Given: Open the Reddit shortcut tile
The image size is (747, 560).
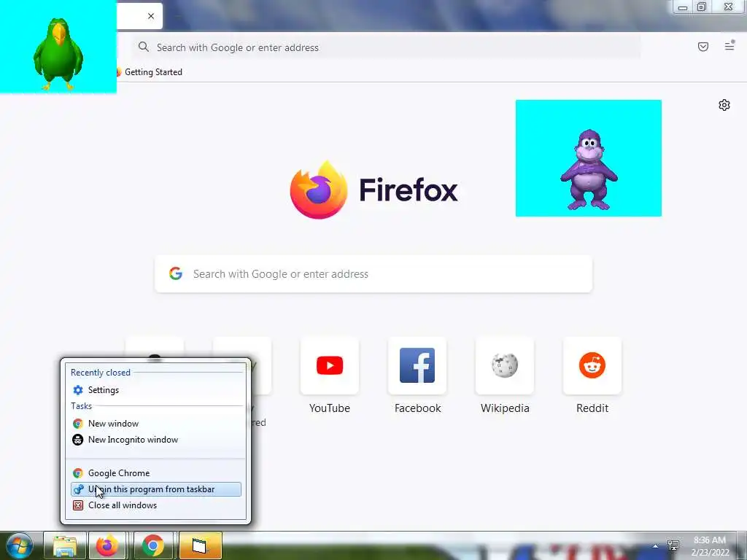Looking at the screenshot, I should tap(592, 366).
